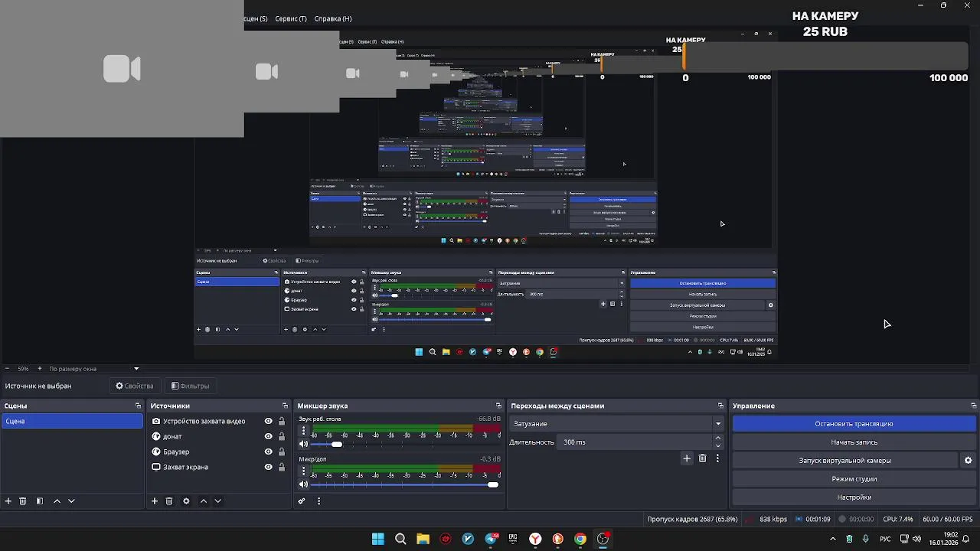Open scene filters icon in Сцены panel
Viewport: 980px width, 551px height.
point(40,501)
